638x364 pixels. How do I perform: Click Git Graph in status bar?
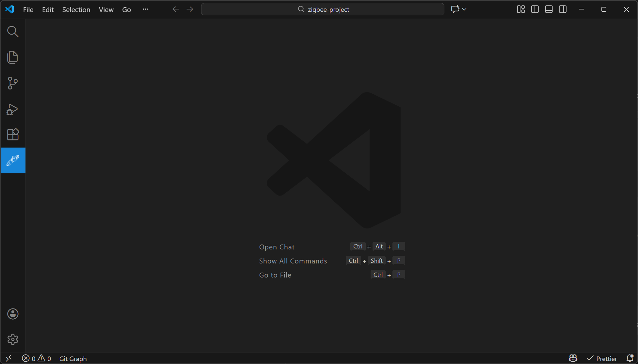tap(73, 358)
